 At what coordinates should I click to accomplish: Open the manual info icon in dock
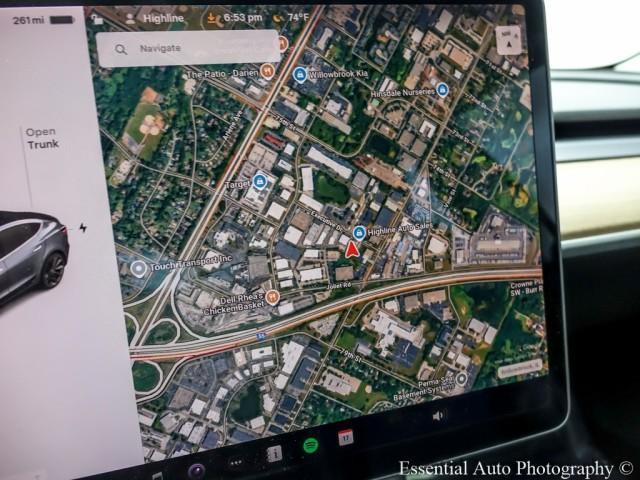pos(273,453)
